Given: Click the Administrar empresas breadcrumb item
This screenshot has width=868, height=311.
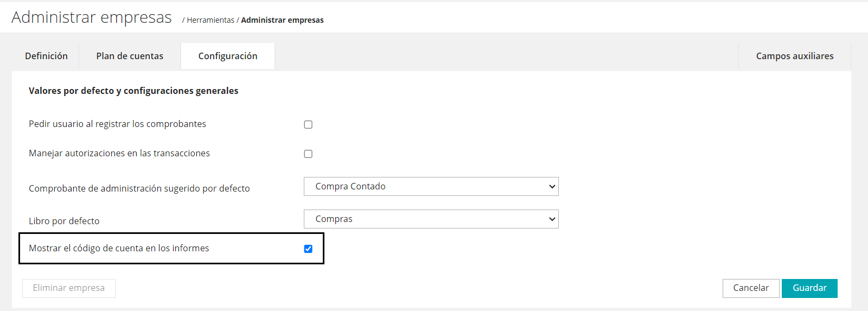Looking at the screenshot, I should pyautogui.click(x=282, y=20).
